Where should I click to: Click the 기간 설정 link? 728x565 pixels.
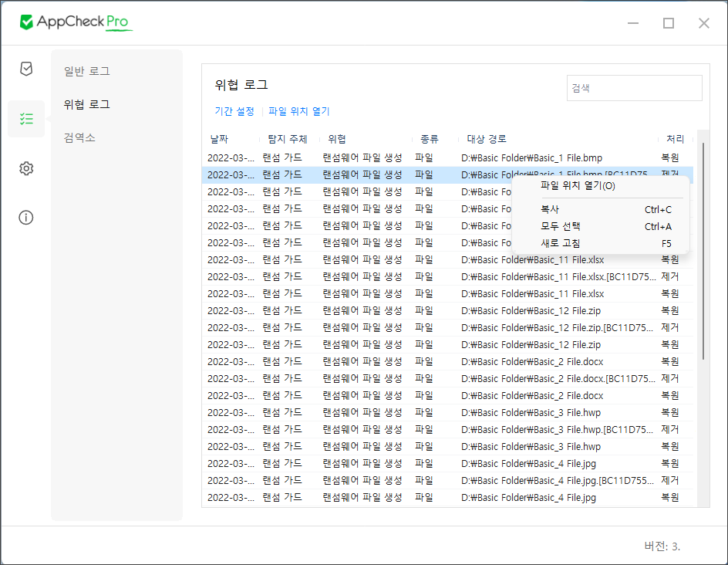point(234,111)
